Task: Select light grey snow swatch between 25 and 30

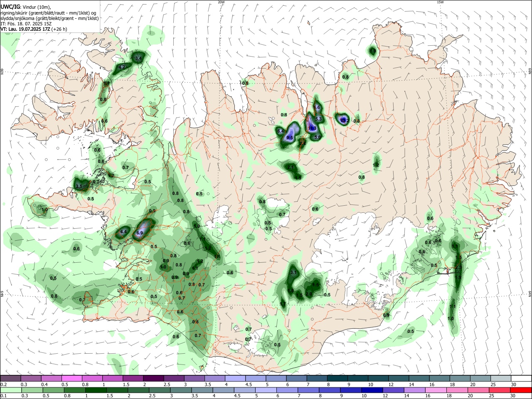Action: tap(501, 379)
